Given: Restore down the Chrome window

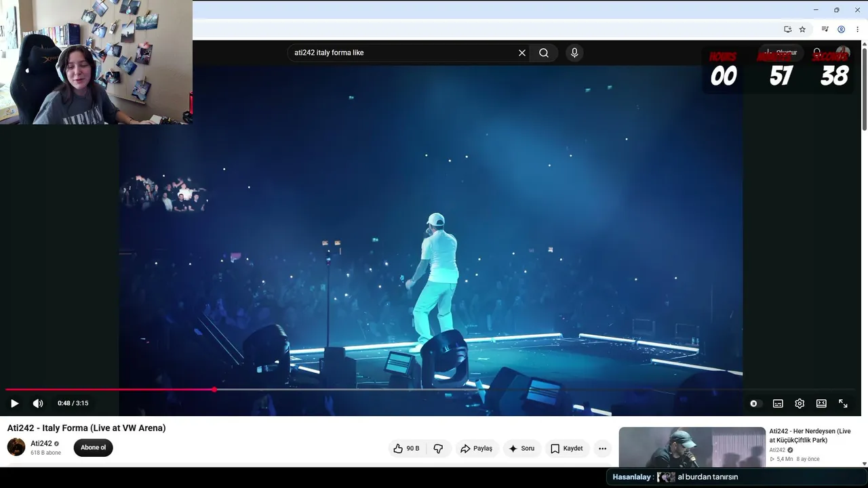Looking at the screenshot, I should click(x=836, y=10).
